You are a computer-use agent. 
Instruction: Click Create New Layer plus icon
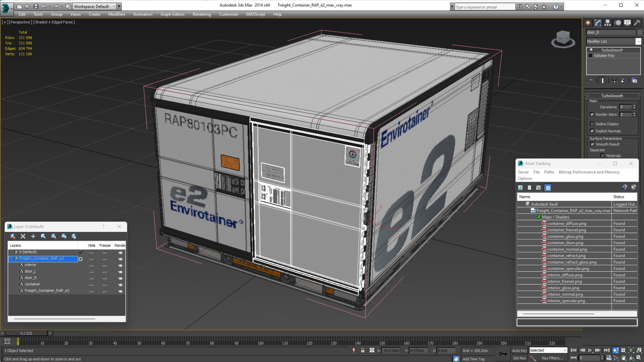(x=33, y=236)
